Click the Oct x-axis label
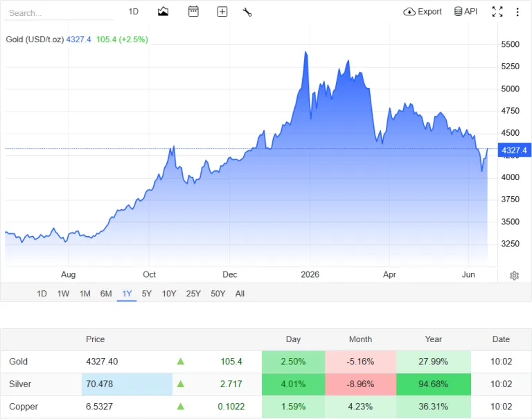532x419 pixels. (150, 274)
